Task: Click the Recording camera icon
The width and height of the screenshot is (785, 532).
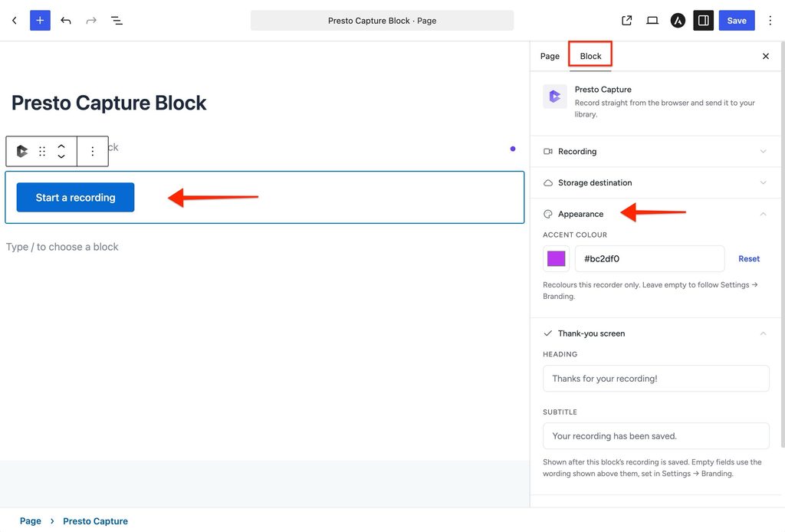Action: (547, 151)
